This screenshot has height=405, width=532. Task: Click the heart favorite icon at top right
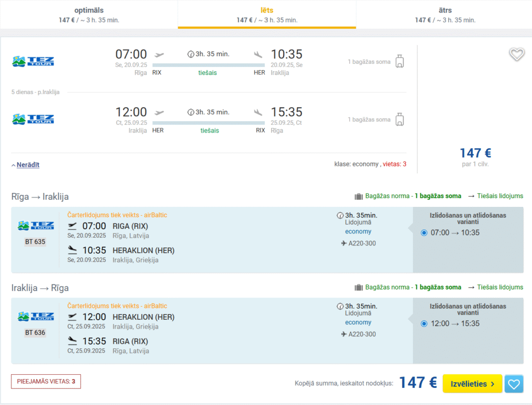[x=516, y=54]
